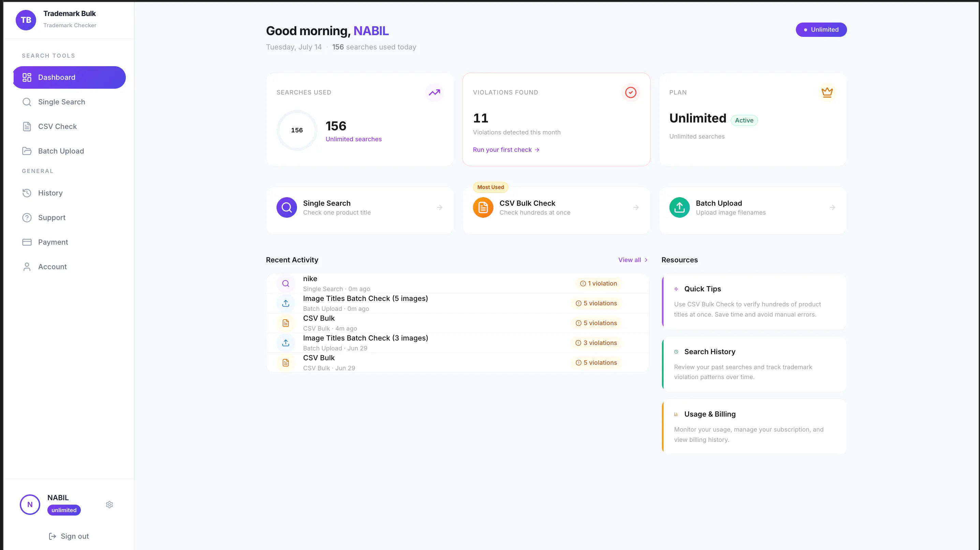Open Dashboard in the sidebar
Screen dimensions: 980x550
click(x=69, y=77)
